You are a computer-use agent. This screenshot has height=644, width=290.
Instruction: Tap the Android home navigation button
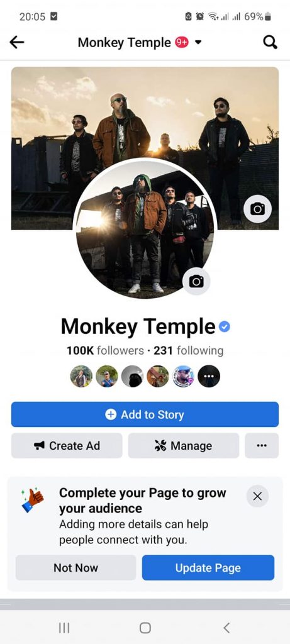click(x=145, y=628)
